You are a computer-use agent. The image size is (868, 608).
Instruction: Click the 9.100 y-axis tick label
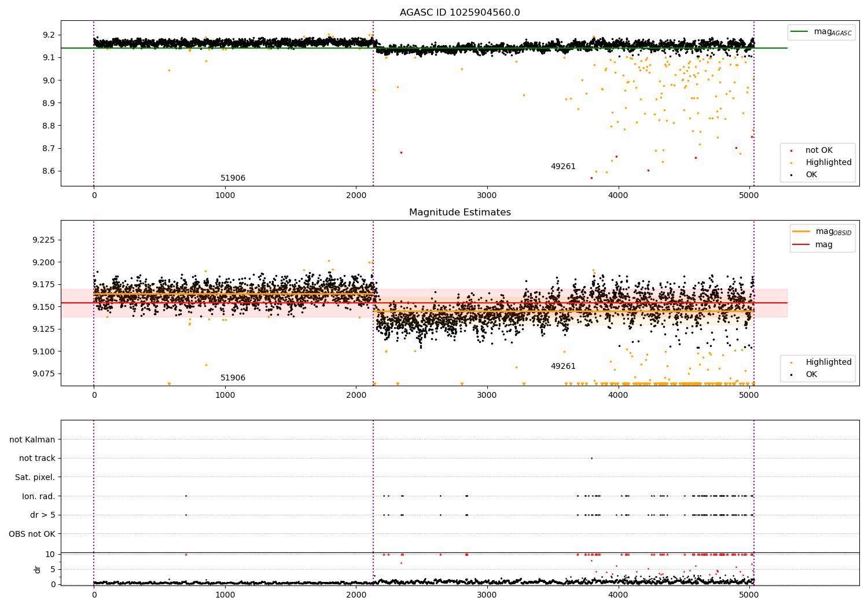[43, 352]
